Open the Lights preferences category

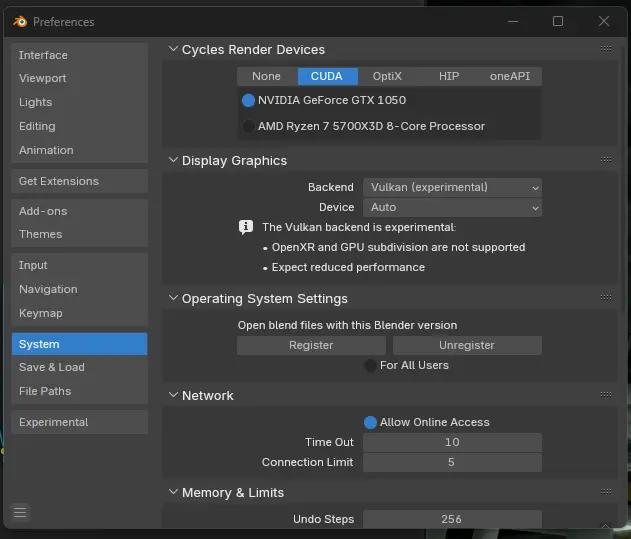pyautogui.click(x=79, y=102)
